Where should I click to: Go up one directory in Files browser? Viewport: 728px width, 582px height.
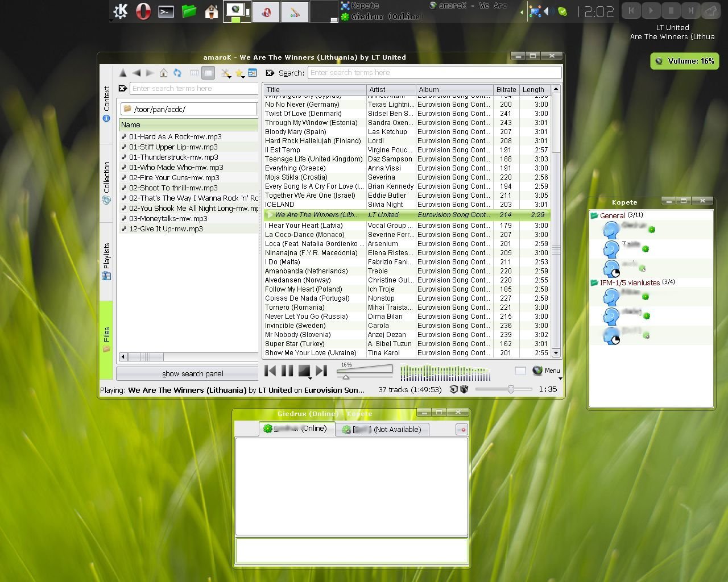click(123, 73)
